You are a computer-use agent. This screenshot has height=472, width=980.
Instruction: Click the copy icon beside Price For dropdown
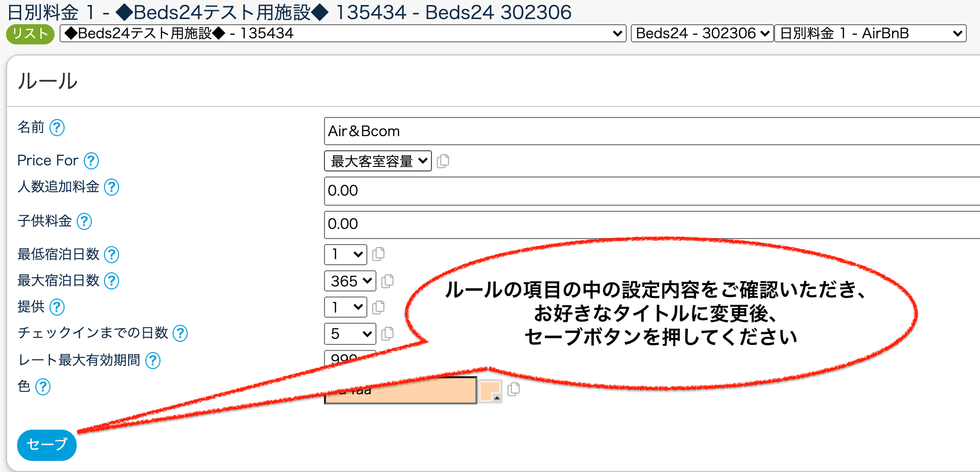(x=443, y=161)
